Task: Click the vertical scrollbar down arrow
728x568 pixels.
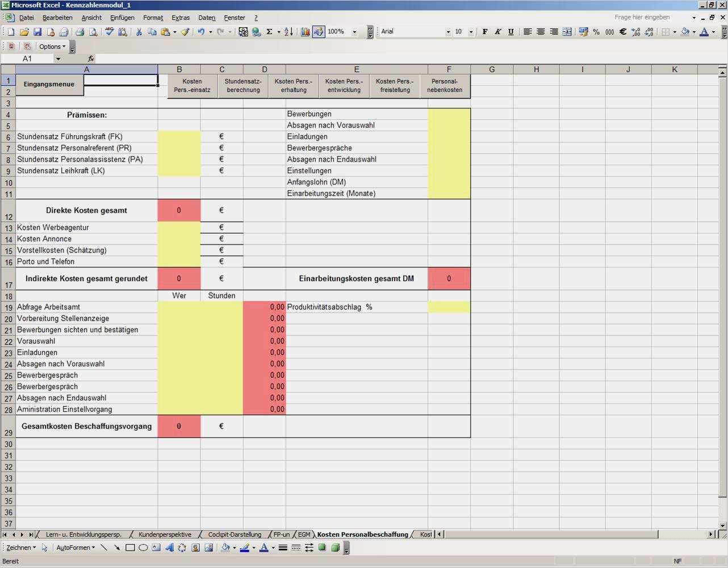Action: pos(723,525)
